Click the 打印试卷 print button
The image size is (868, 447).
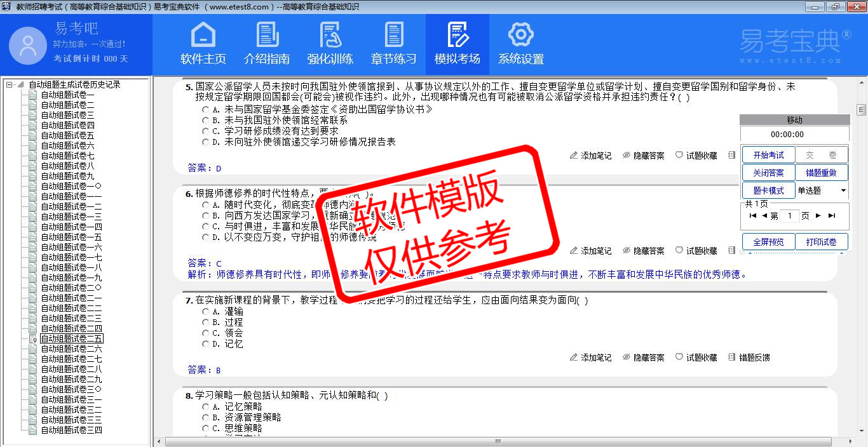tap(822, 242)
